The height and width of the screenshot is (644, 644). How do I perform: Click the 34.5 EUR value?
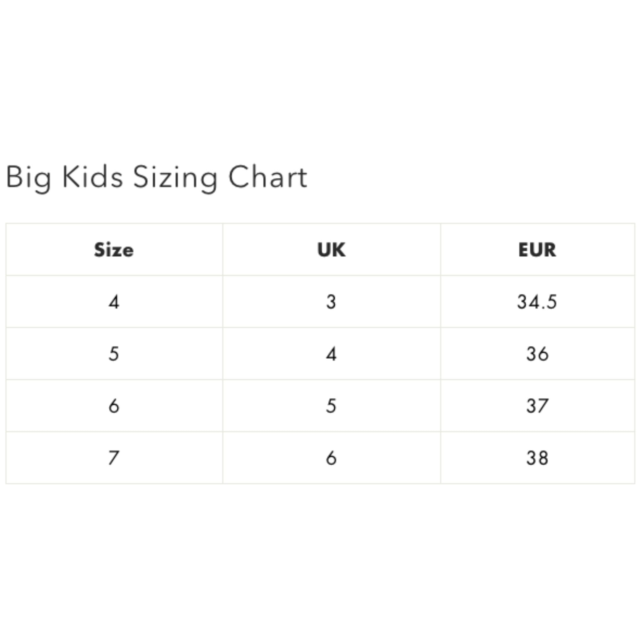(x=537, y=302)
